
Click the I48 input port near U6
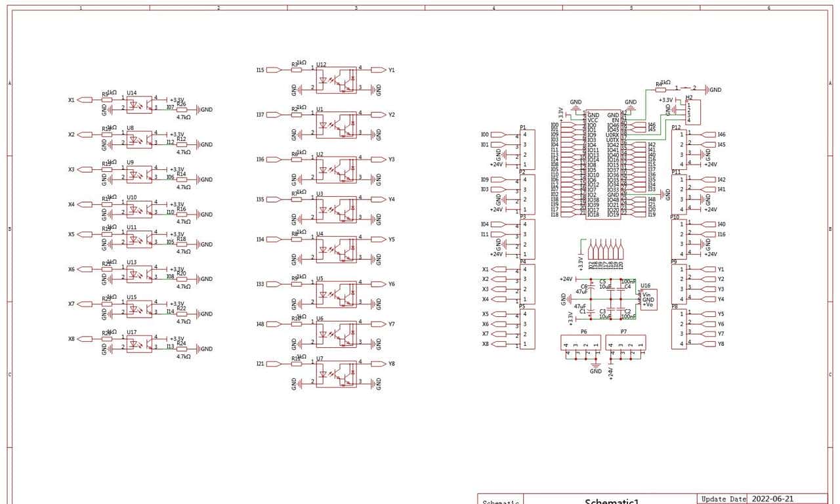(x=274, y=324)
